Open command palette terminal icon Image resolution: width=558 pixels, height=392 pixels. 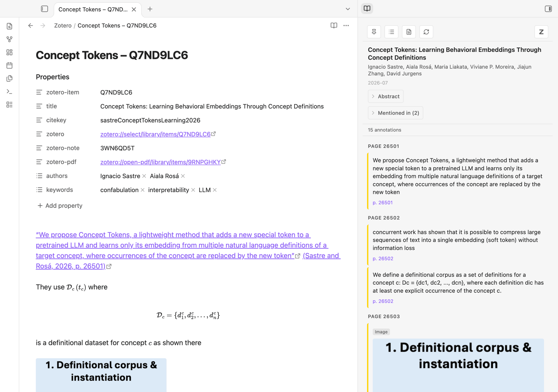coord(9,92)
